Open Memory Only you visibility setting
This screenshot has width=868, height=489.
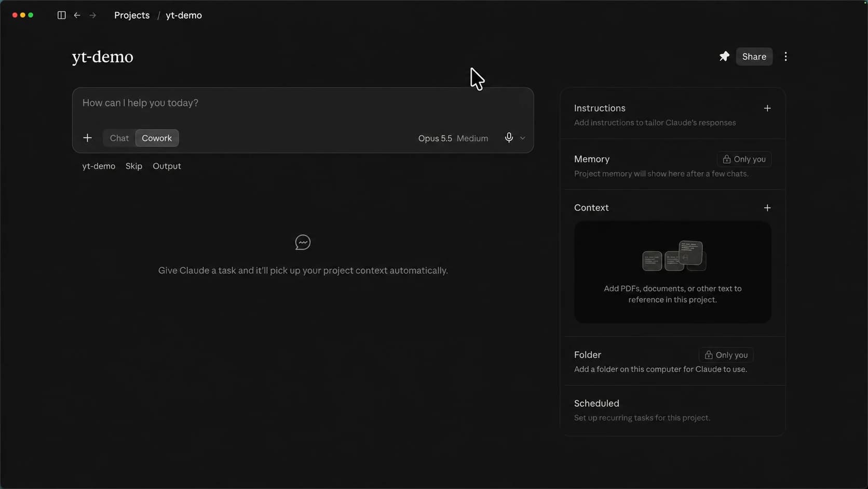744,159
